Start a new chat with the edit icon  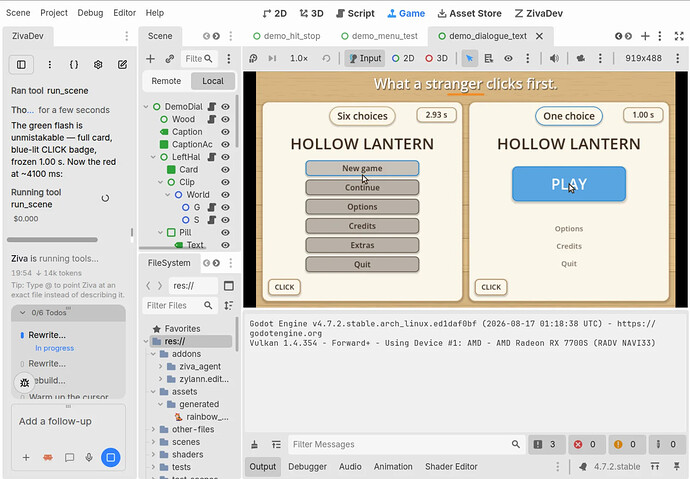point(122,65)
